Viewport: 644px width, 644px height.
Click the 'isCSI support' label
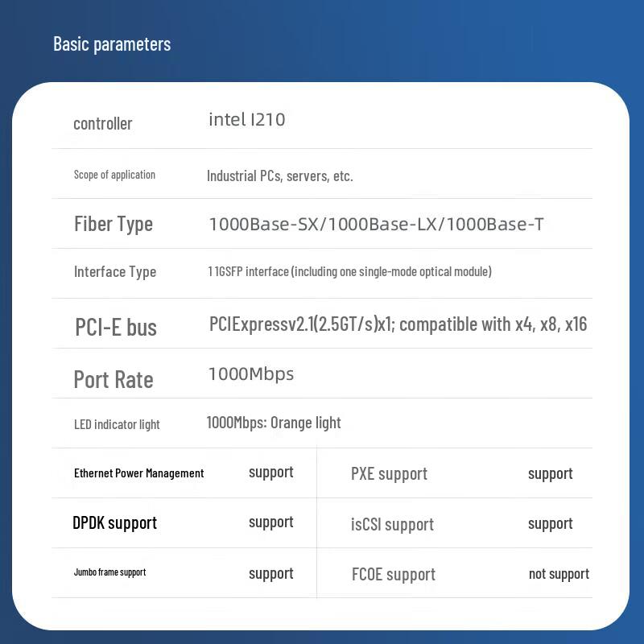tap(392, 525)
